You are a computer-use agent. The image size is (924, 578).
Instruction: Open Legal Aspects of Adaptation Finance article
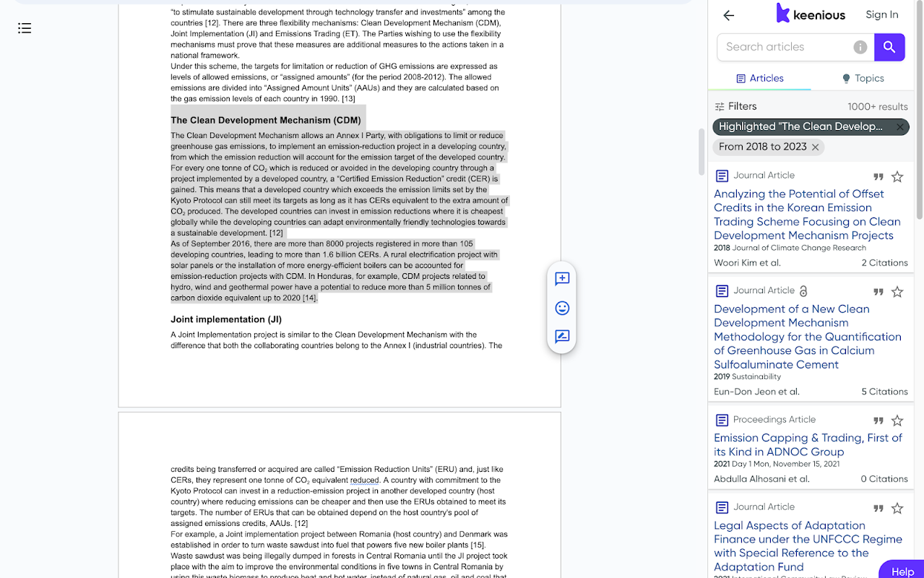[808, 546]
